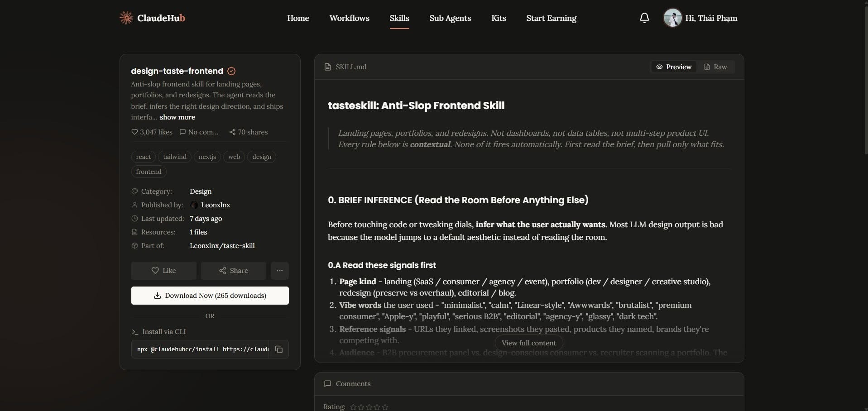The image size is (868, 411).
Task: Click the 0. BRIEF INFERENCE heading
Action: pos(458,200)
